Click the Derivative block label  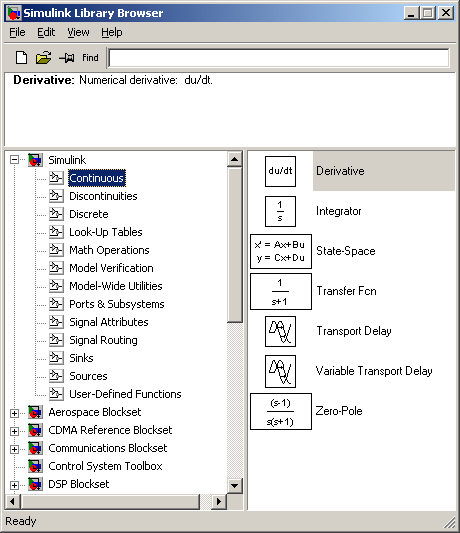[x=340, y=171]
